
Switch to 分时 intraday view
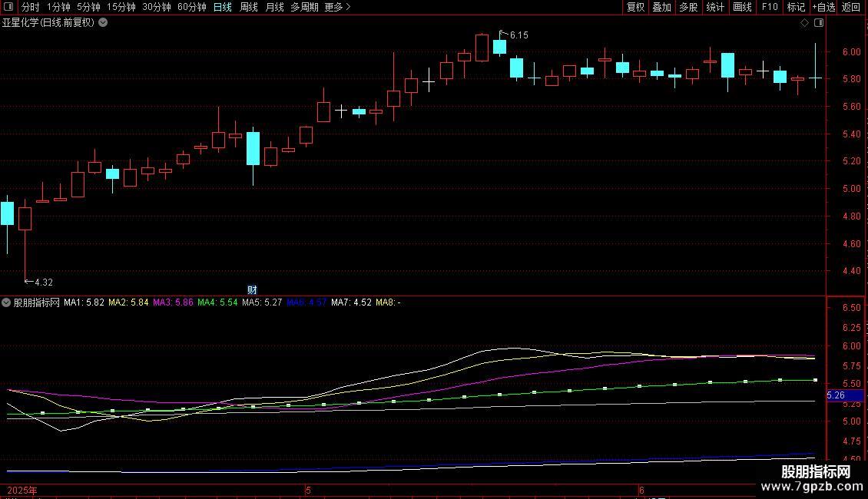tap(31, 7)
